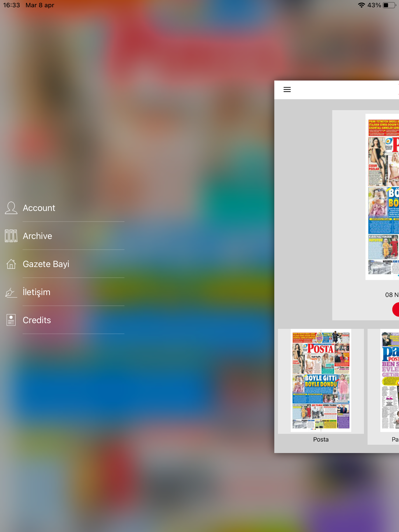The image size is (399, 532).
Task: Click the Gazete Bayi house icon
Action: pyautogui.click(x=11, y=264)
